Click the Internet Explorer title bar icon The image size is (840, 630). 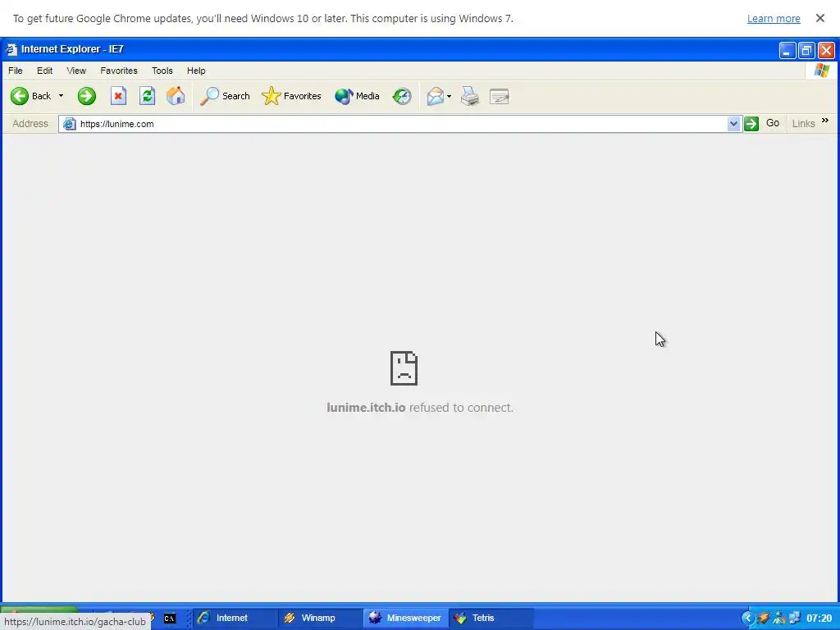11,49
